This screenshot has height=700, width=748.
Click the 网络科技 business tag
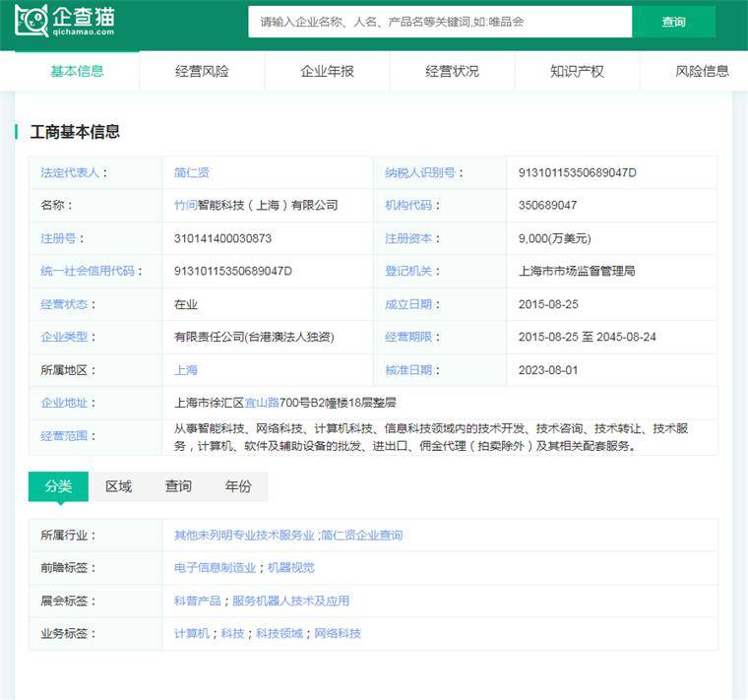[x=338, y=633]
